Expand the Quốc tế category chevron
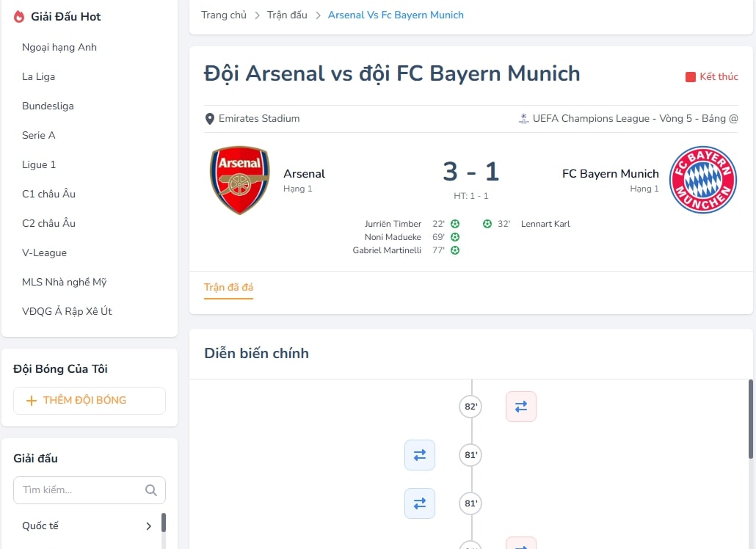756x549 pixels. click(149, 526)
